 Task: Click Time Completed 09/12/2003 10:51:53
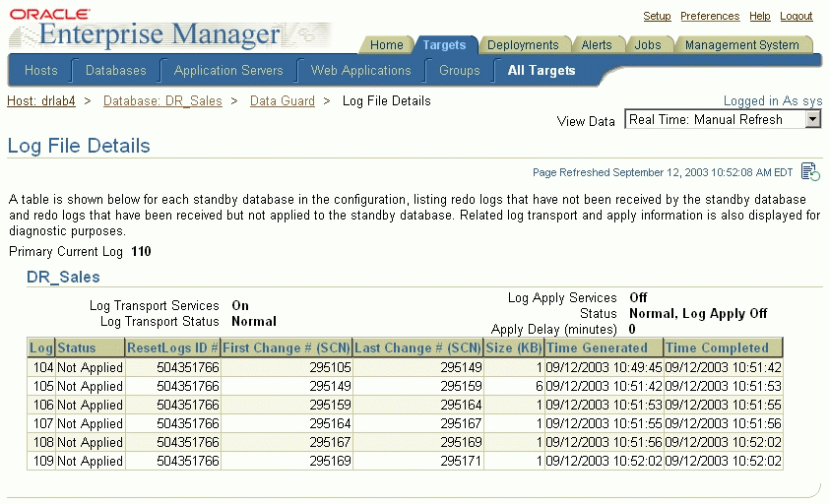723,386
